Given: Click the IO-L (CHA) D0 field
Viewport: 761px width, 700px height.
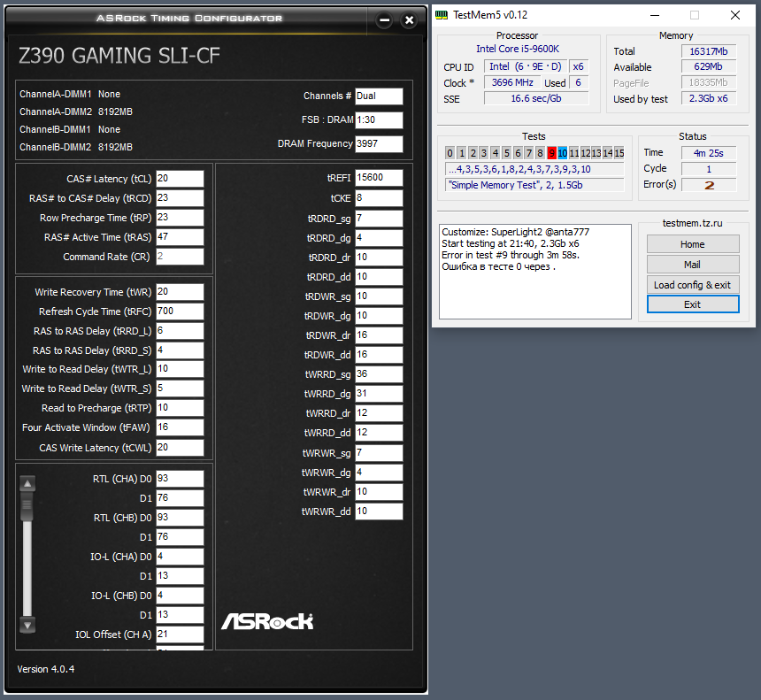Looking at the screenshot, I should [x=180, y=557].
